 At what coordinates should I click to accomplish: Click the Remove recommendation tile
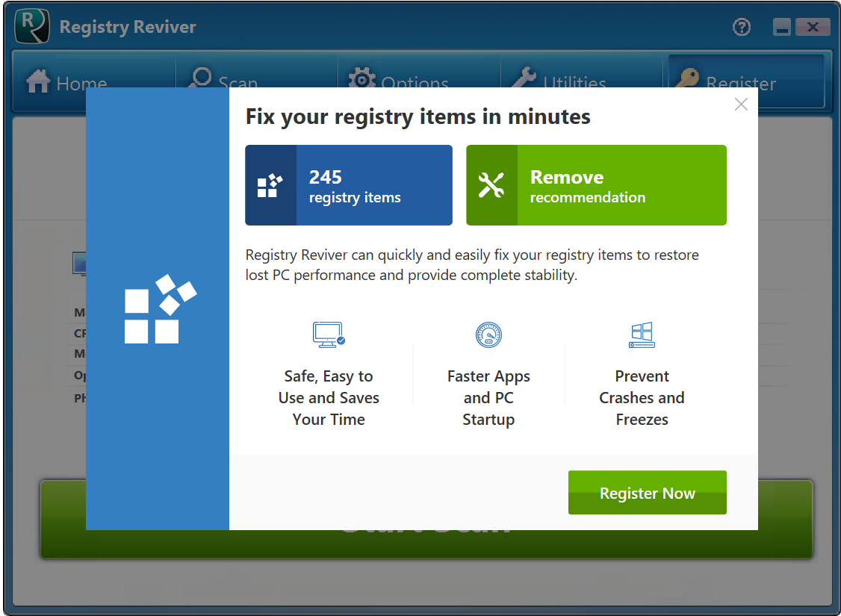596,185
